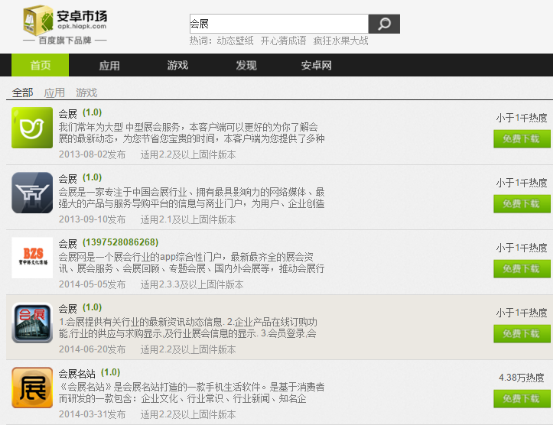The width and height of the screenshot is (554, 426).
Task: Select the 全部 results filter
Action: pos(23,93)
